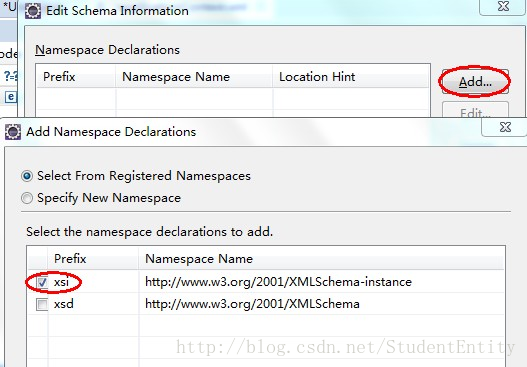Choose Specify New Namespace radio option
This screenshot has height=367, width=527.
click(27, 198)
